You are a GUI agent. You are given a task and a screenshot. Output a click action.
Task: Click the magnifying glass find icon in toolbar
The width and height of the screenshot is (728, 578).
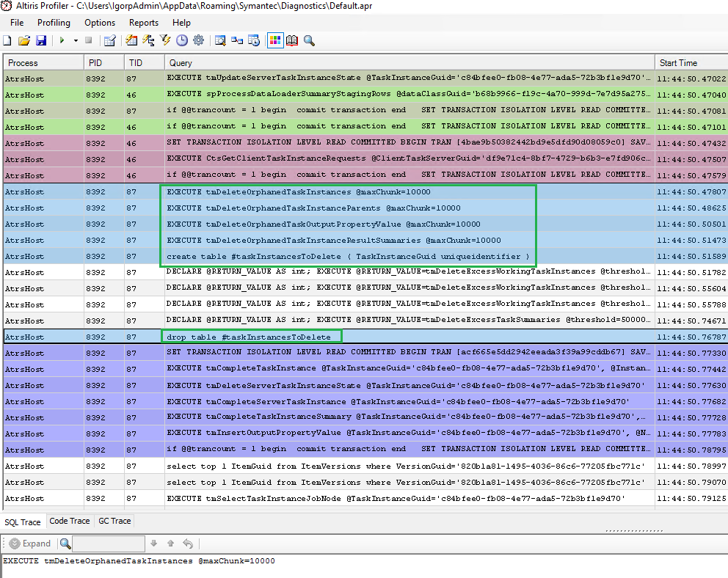pyautogui.click(x=309, y=41)
